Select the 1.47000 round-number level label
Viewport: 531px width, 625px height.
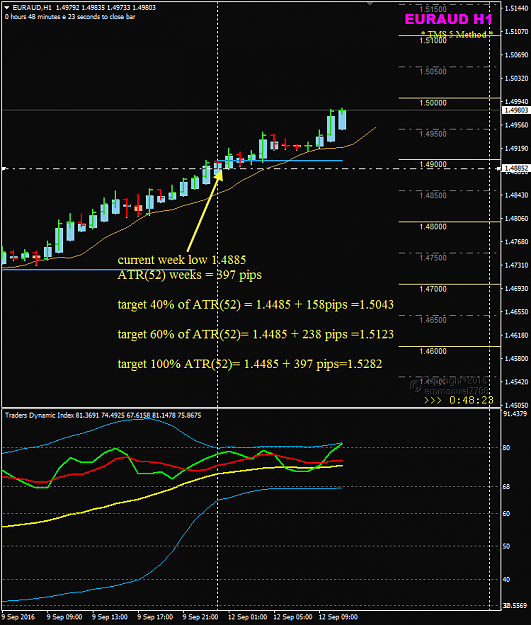(x=433, y=289)
